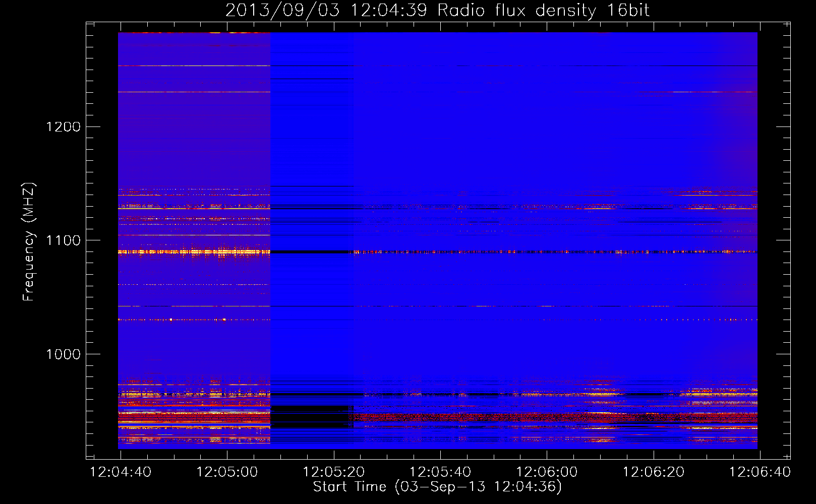Click the 12:04:40 time tick label
The width and height of the screenshot is (816, 504).
pyautogui.click(x=120, y=472)
